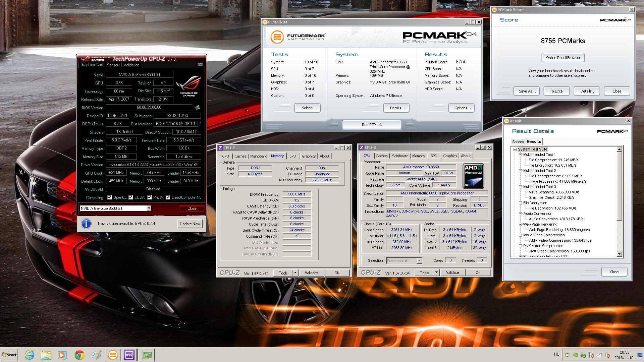Launch Windows Media Player from taskbar
The width and height of the screenshot is (644, 362).
click(62, 355)
